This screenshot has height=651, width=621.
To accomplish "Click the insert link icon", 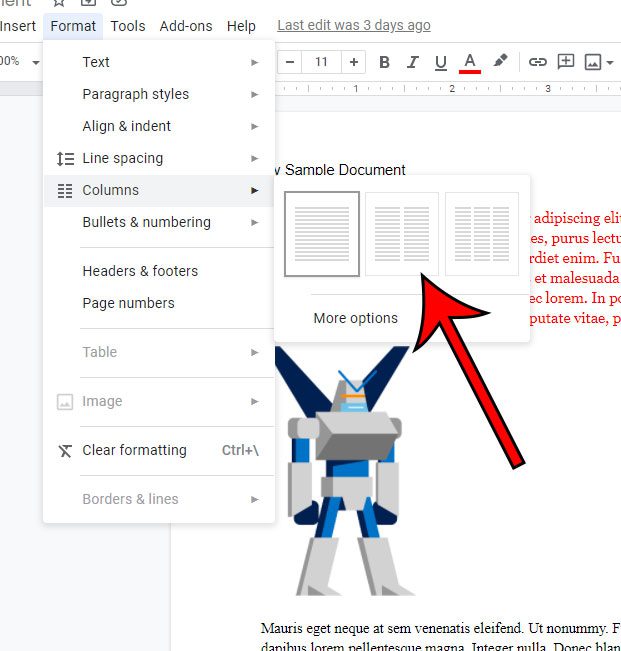I will coord(538,62).
